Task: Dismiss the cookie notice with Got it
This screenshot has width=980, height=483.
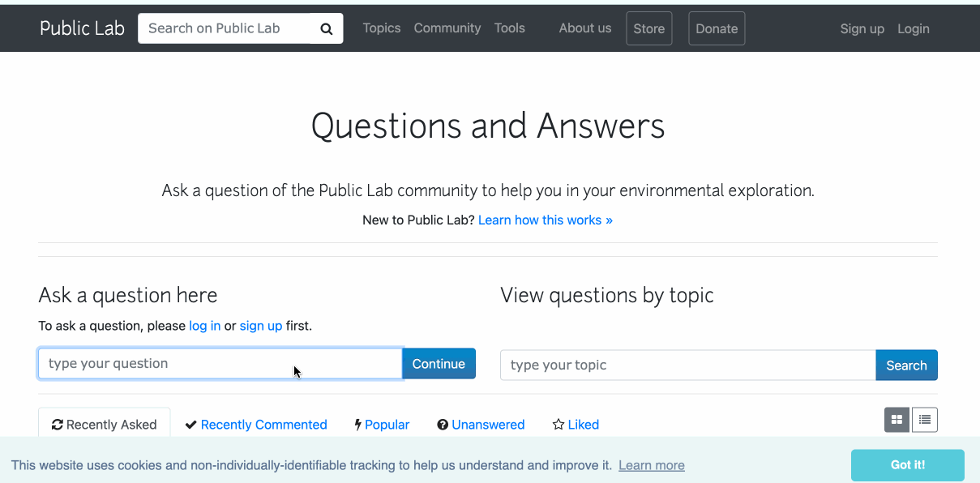Action: click(x=906, y=464)
